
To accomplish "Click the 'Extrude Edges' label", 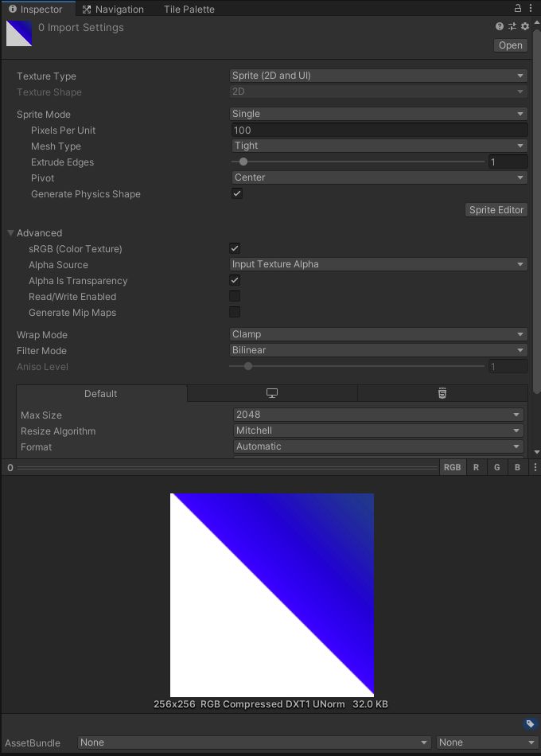I will click(62, 162).
